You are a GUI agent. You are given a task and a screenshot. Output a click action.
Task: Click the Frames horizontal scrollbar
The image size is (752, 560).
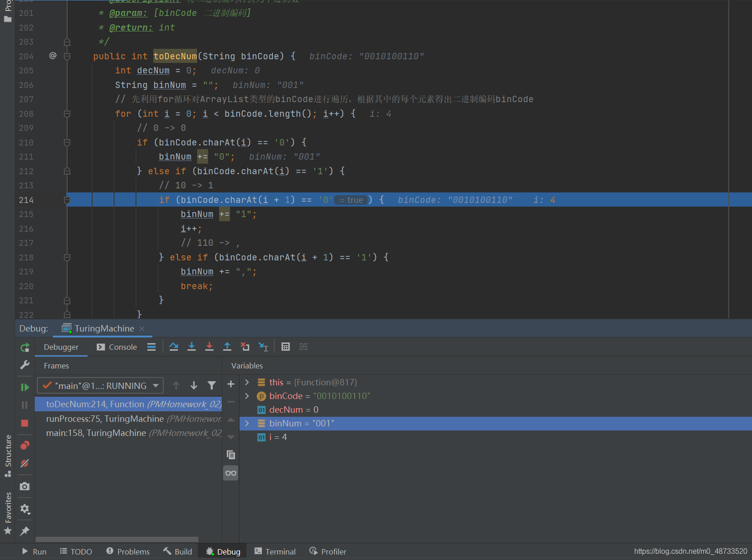[x=117, y=539]
